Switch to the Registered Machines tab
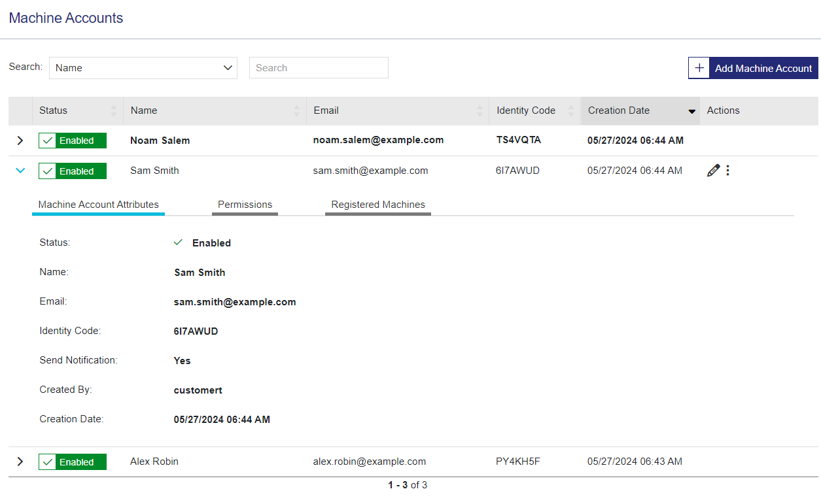 pyautogui.click(x=377, y=205)
